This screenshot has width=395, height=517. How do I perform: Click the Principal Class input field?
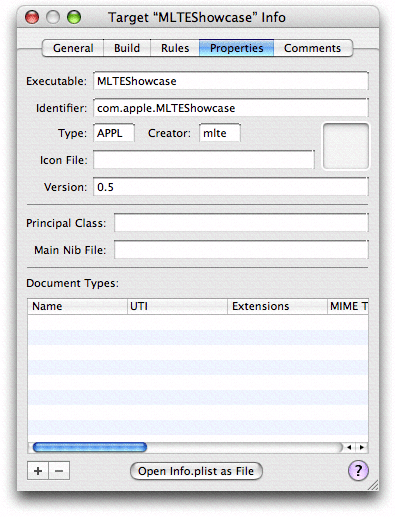pos(241,223)
